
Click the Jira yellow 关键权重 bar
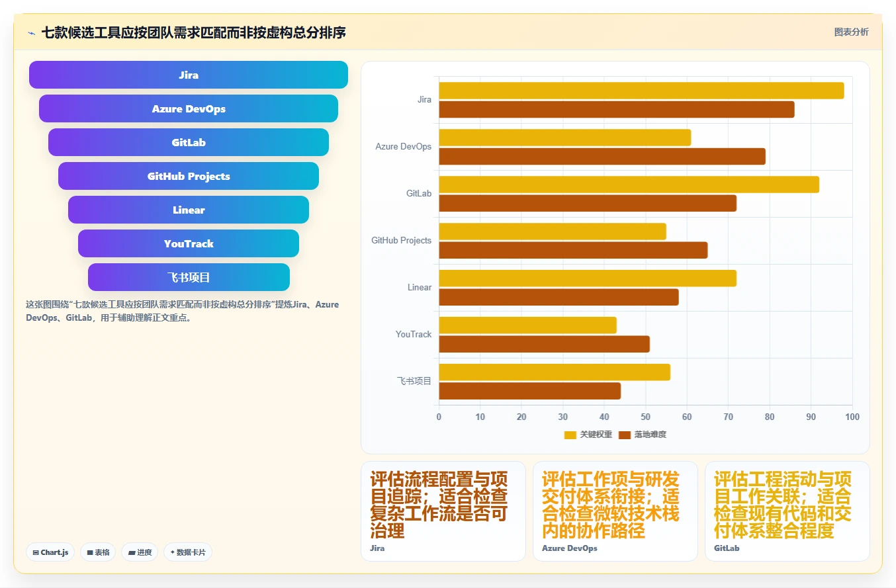click(x=641, y=91)
